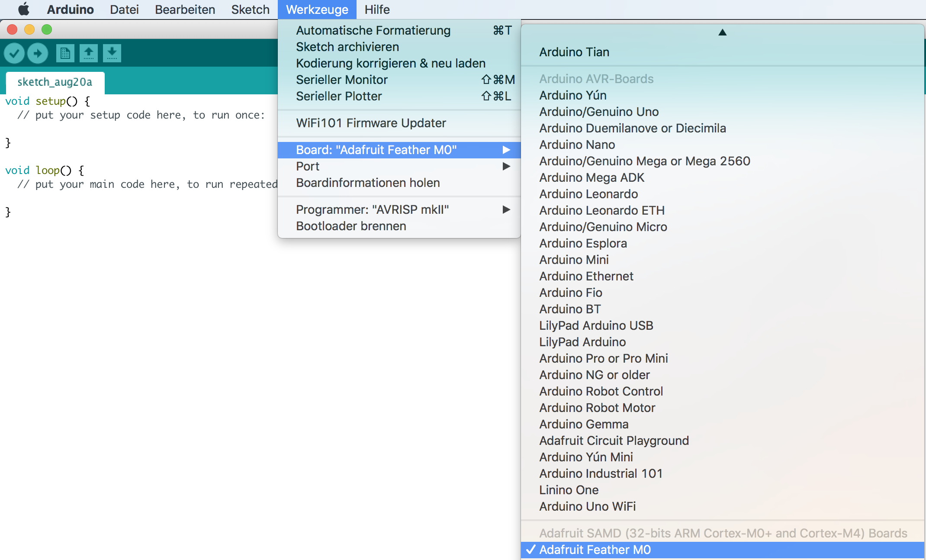Select Arduino Yún board
Screen dimensions: 926x560
[722, 95]
